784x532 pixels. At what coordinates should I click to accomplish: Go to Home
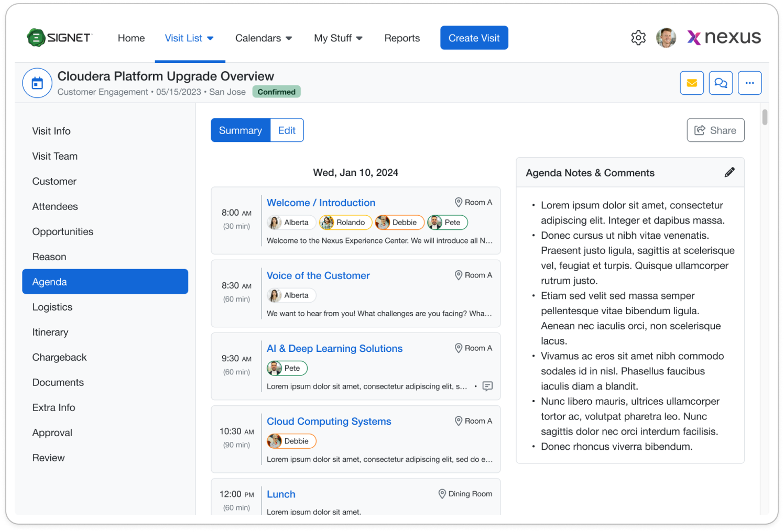point(131,38)
